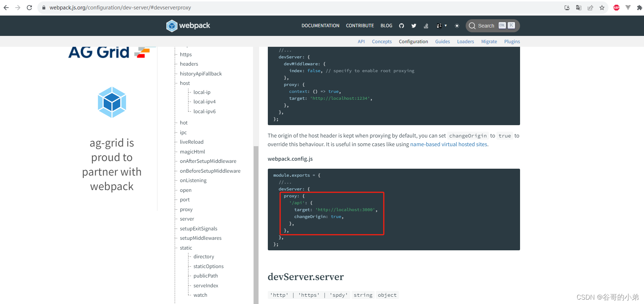The height and width of the screenshot is (304, 644).
Task: Click the share page icon
Action: click(590, 8)
